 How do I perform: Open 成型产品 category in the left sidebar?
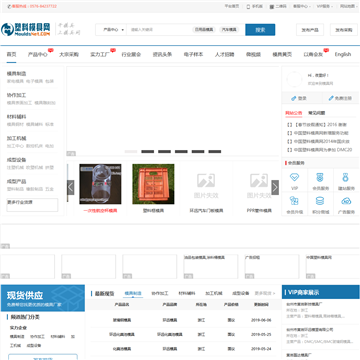(16, 182)
